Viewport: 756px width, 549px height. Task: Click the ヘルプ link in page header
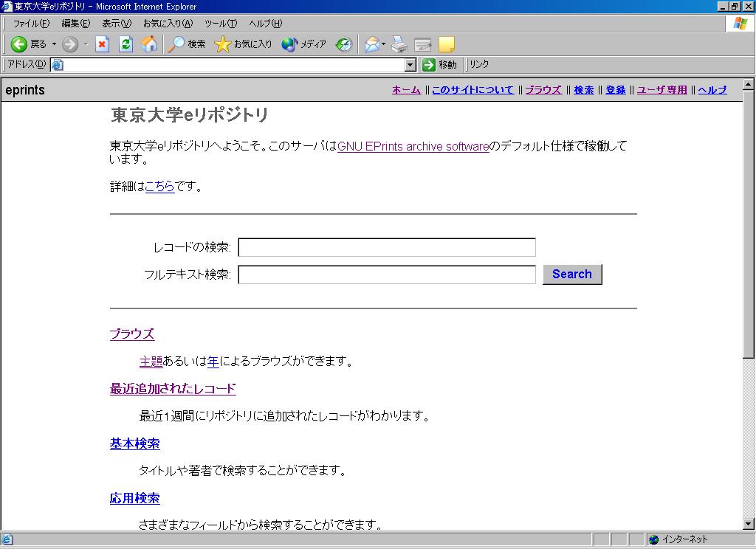(x=712, y=90)
